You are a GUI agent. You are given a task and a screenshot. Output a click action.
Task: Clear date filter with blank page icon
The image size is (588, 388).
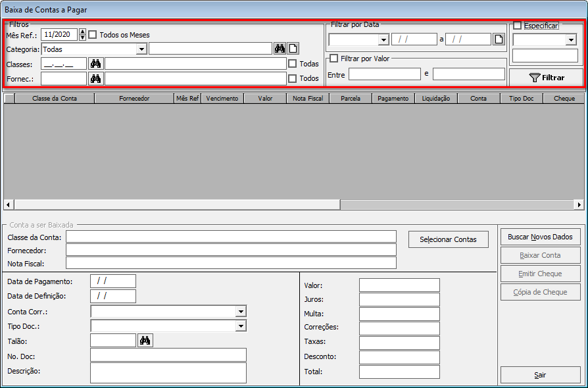pyautogui.click(x=499, y=39)
